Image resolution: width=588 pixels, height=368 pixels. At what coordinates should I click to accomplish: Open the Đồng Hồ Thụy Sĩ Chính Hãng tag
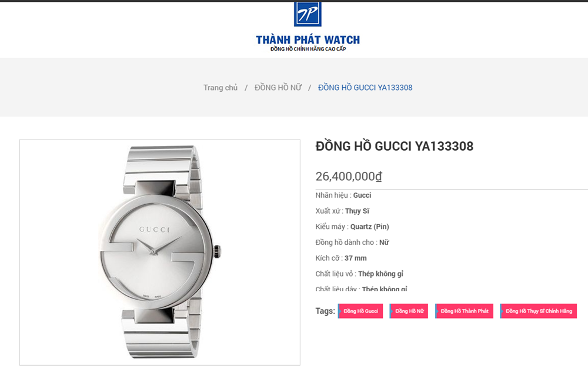click(x=539, y=311)
